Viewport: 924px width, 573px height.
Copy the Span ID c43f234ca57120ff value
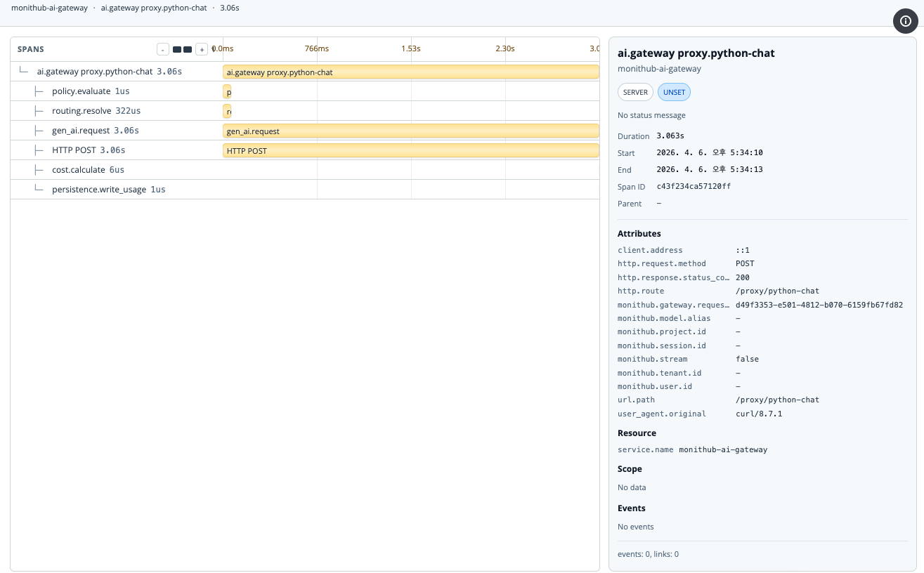[x=692, y=187]
